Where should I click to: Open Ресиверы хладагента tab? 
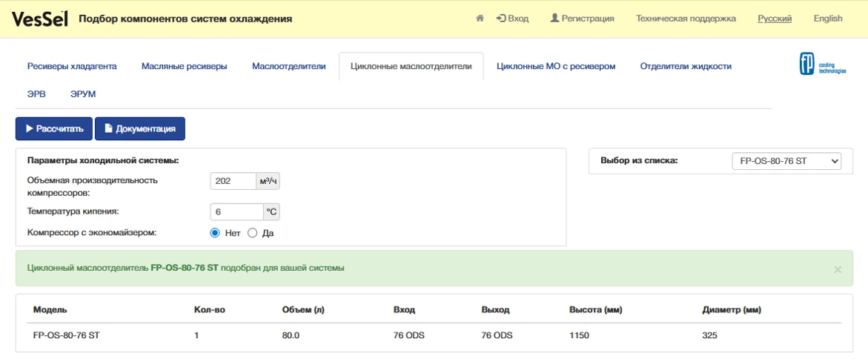pyautogui.click(x=72, y=66)
